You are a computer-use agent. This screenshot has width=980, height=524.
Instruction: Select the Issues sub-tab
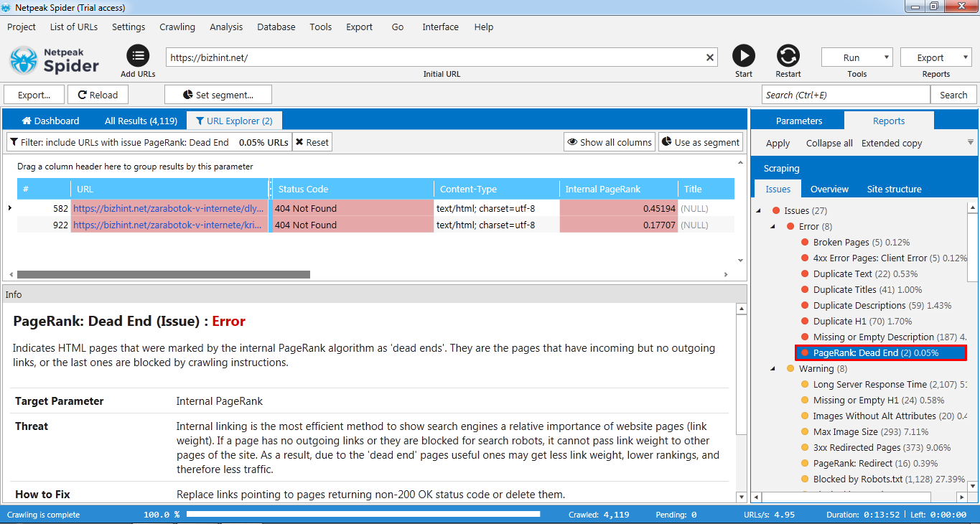click(x=778, y=189)
